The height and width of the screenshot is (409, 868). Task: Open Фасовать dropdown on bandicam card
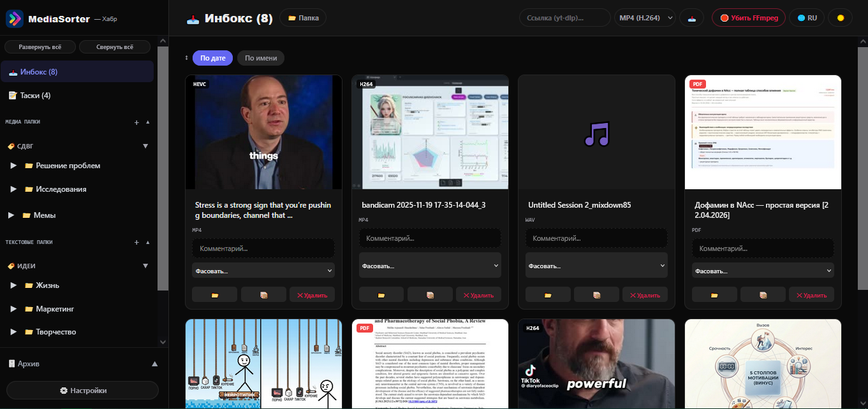(x=430, y=266)
